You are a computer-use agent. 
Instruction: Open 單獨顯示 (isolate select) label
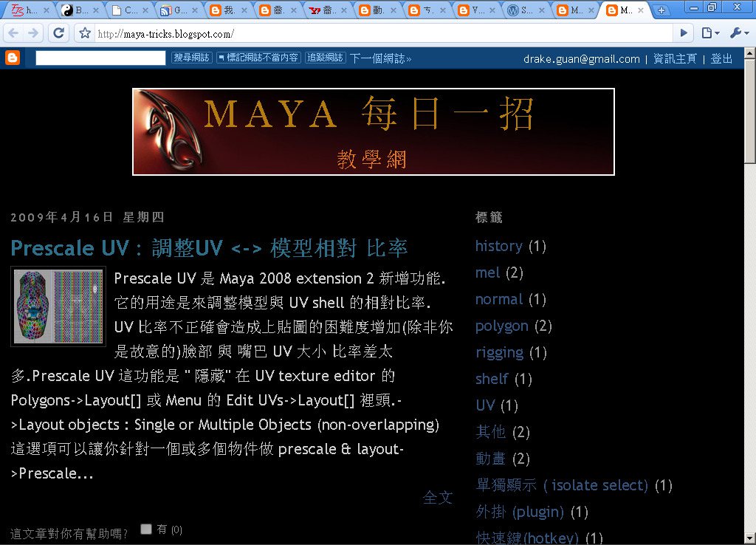(x=562, y=485)
